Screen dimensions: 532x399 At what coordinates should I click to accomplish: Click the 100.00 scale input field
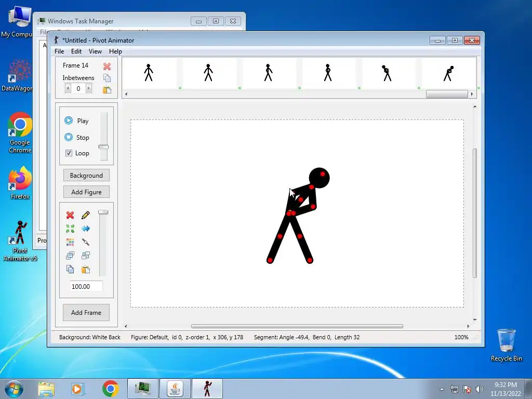click(86, 286)
